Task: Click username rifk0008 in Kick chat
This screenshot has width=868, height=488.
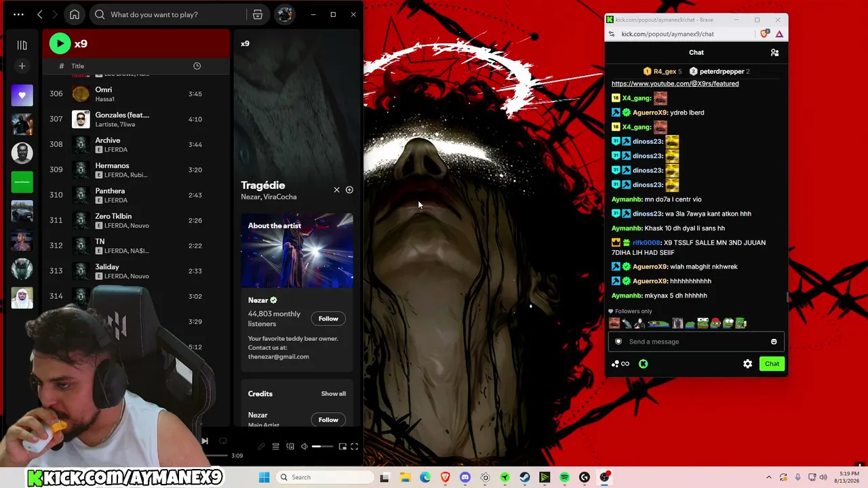Action: [646, 243]
